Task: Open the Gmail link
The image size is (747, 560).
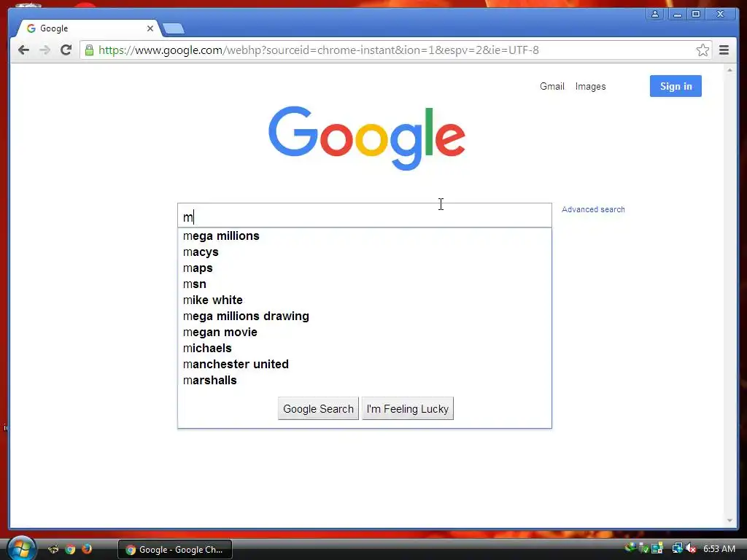Action: [x=551, y=86]
